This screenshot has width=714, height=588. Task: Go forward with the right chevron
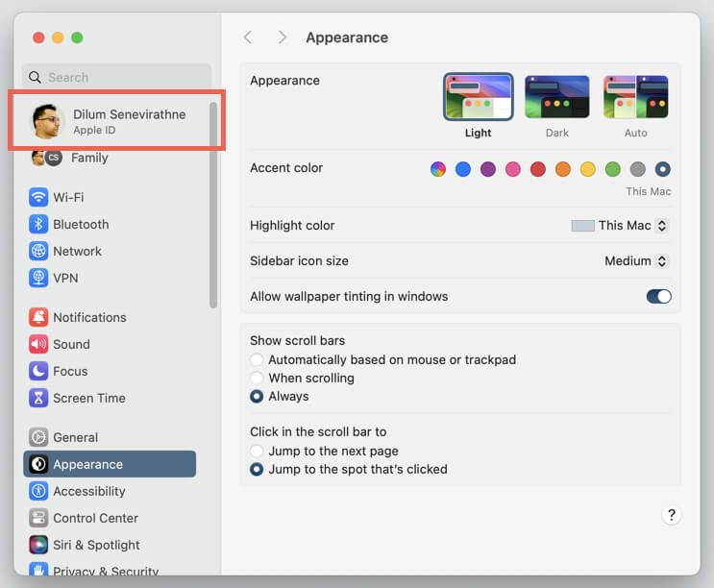coord(283,37)
